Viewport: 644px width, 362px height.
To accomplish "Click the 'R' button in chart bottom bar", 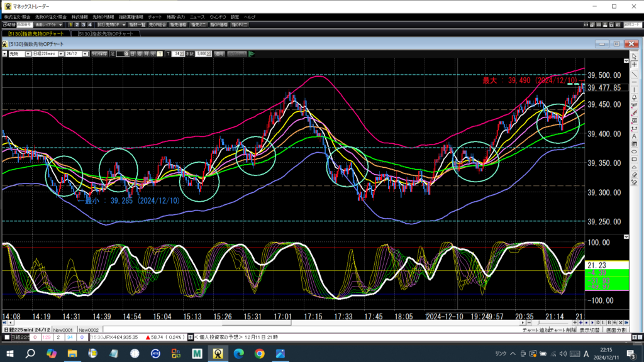I will point(609,322).
